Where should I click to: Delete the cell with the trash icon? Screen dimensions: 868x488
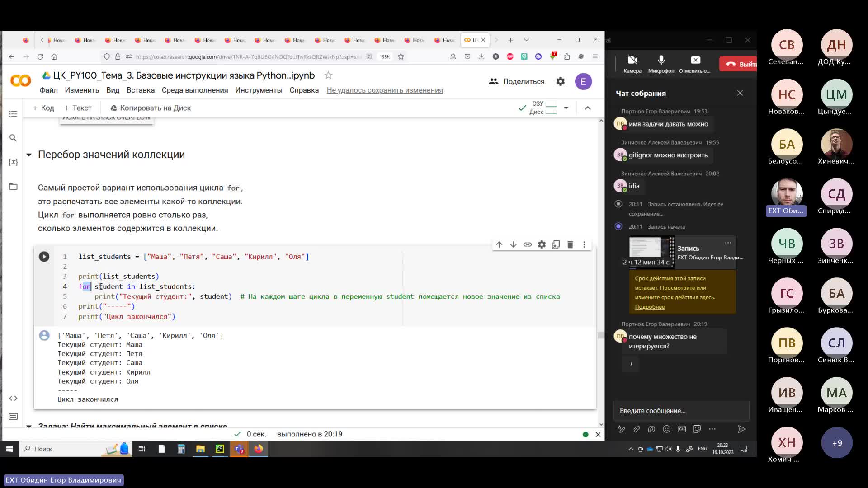(570, 244)
